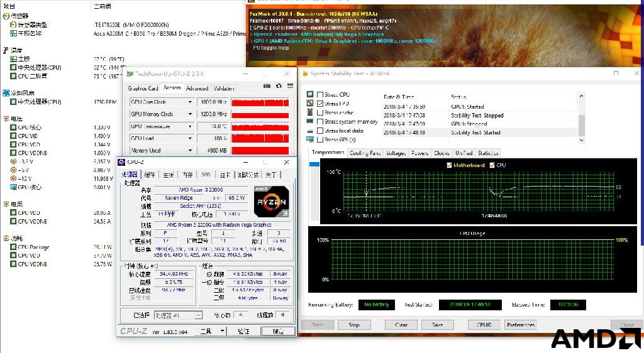Click the Memory Used red graph

(x=260, y=151)
